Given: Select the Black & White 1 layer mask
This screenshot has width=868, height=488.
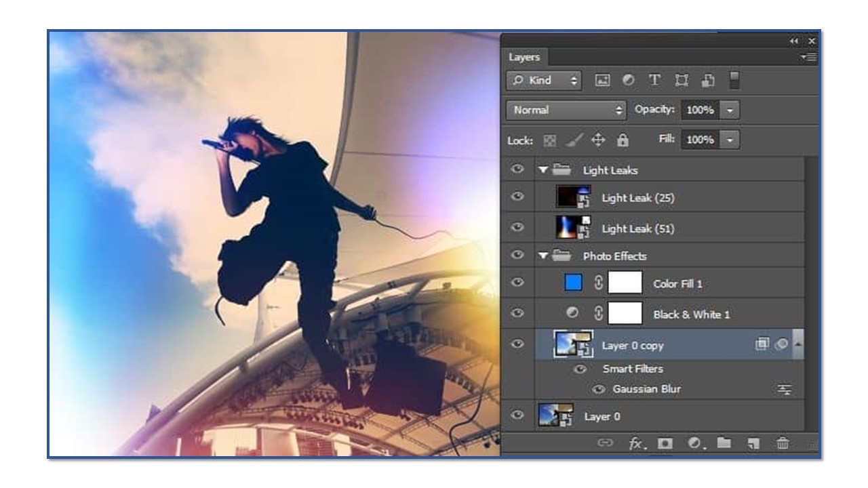Looking at the screenshot, I should tap(625, 314).
